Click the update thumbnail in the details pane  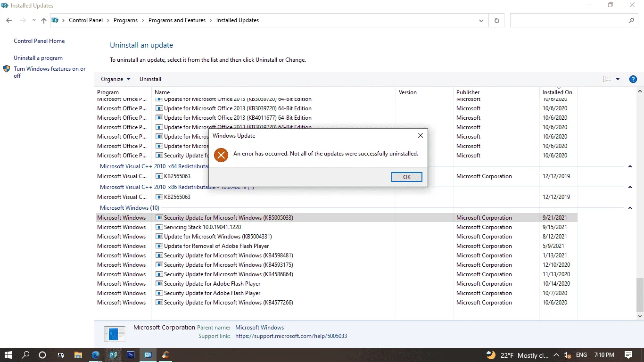tap(115, 333)
